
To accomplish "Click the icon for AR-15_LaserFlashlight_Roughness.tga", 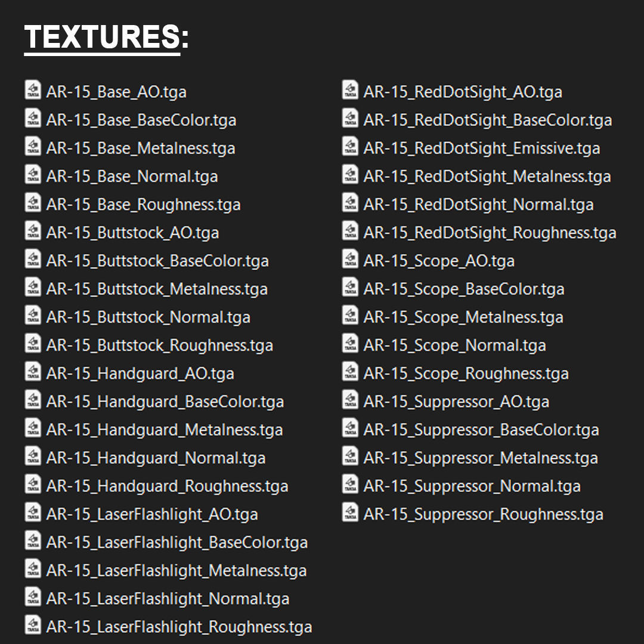I will (x=33, y=626).
